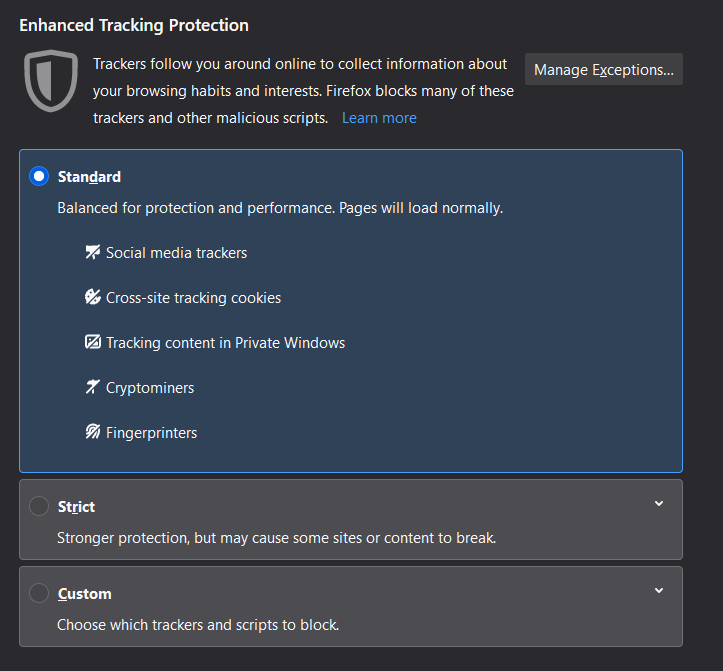
Task: Expand the Strict section chevron
Action: (x=659, y=504)
